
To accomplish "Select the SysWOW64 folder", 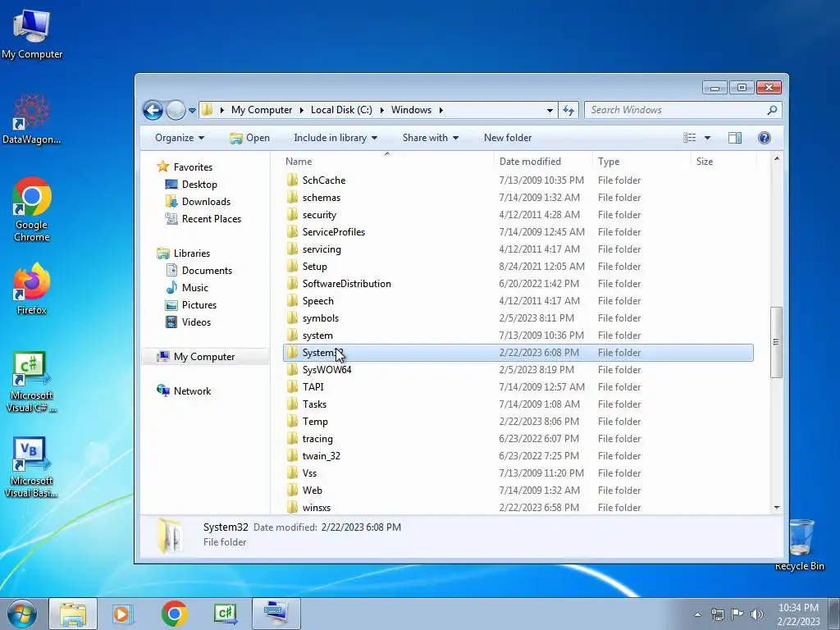I will 518,370.
